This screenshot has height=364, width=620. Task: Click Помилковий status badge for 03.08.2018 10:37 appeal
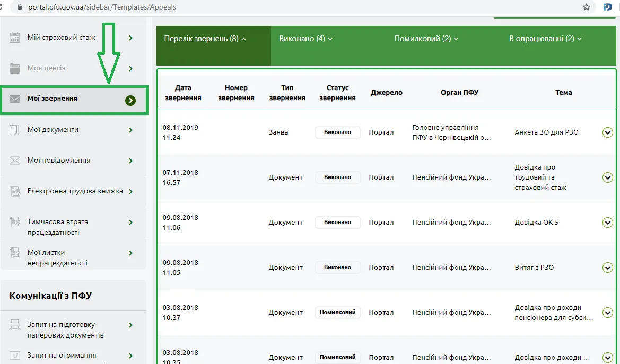pyautogui.click(x=338, y=313)
